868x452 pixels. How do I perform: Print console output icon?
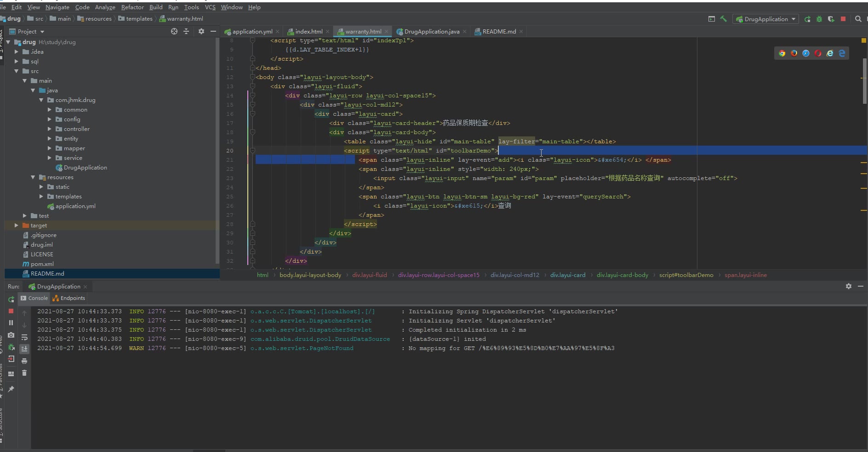pos(24,361)
